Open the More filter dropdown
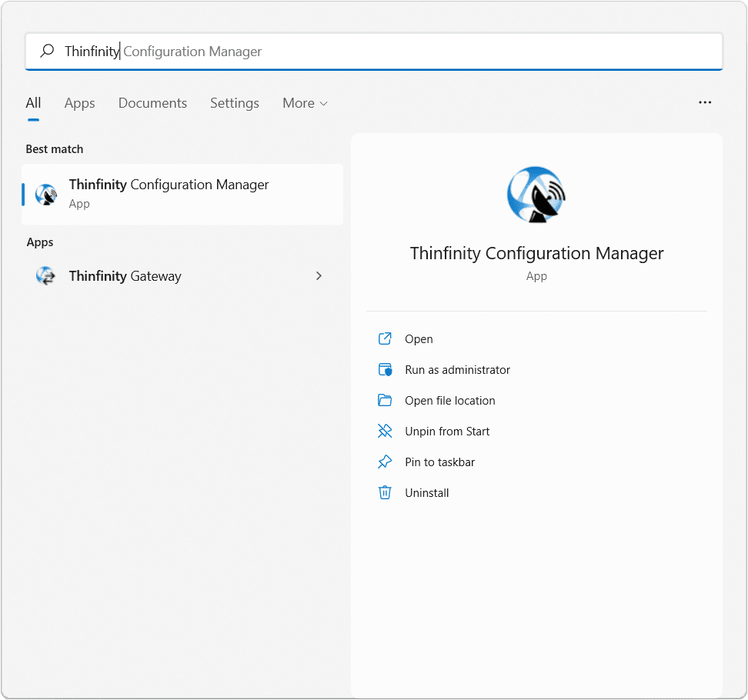The width and height of the screenshot is (748, 700). (x=305, y=103)
